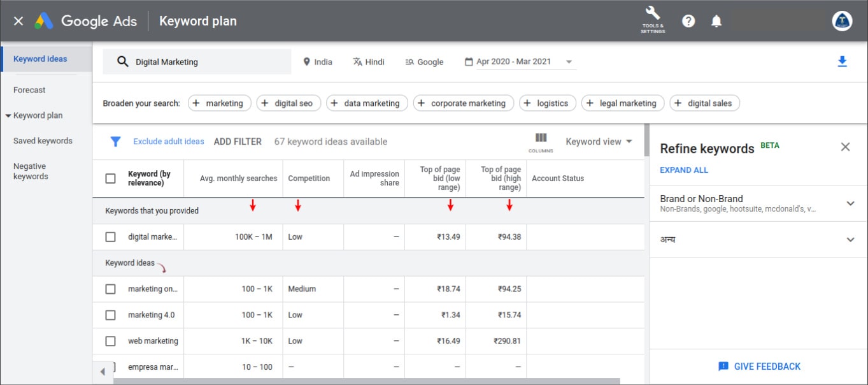Click plus icon on corporate marketing chip
The image size is (868, 385).
422,103
